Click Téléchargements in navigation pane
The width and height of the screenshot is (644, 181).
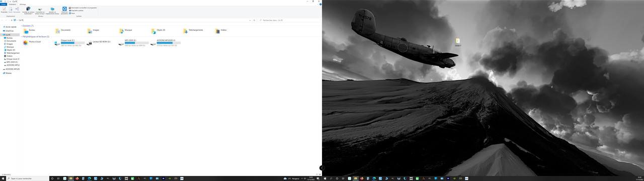13,53
